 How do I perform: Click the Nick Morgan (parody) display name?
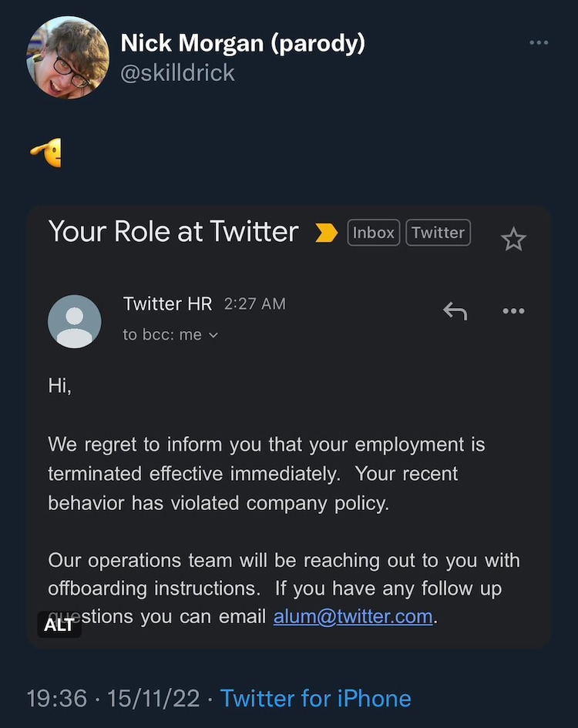(243, 43)
